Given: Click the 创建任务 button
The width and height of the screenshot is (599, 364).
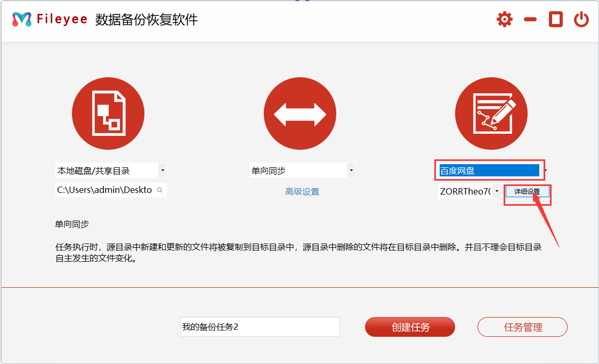Looking at the screenshot, I should (410, 327).
